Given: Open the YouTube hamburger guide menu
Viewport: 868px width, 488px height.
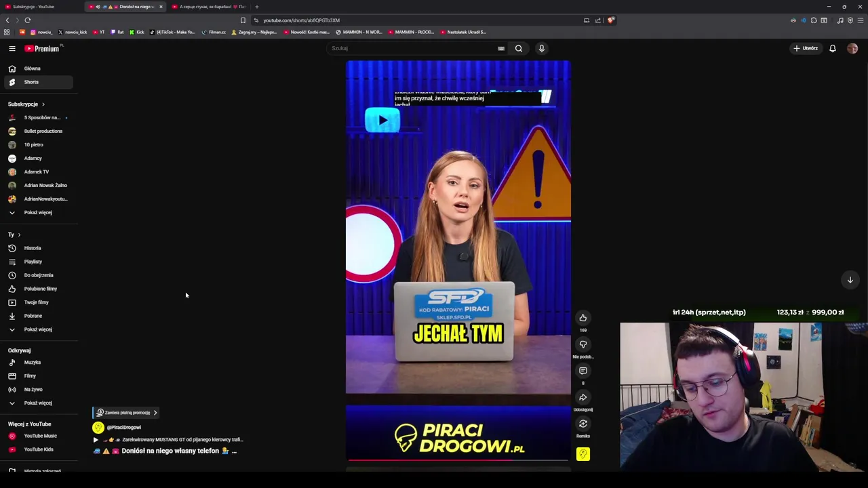Looking at the screenshot, I should (12, 48).
